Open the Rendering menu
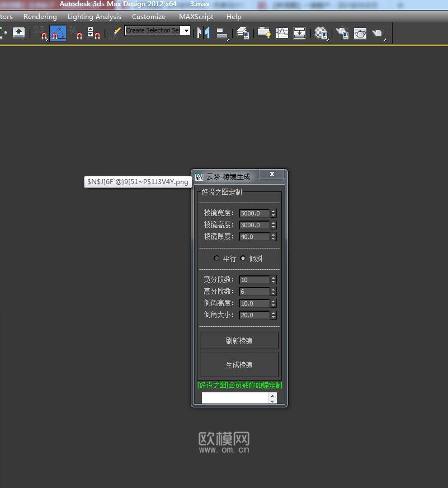448x488 pixels. coord(40,17)
